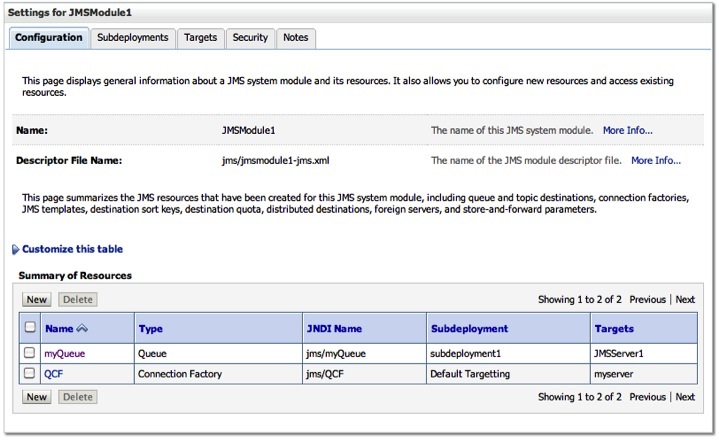Click More Info link for Name
The height and width of the screenshot is (443, 719).
(x=627, y=130)
